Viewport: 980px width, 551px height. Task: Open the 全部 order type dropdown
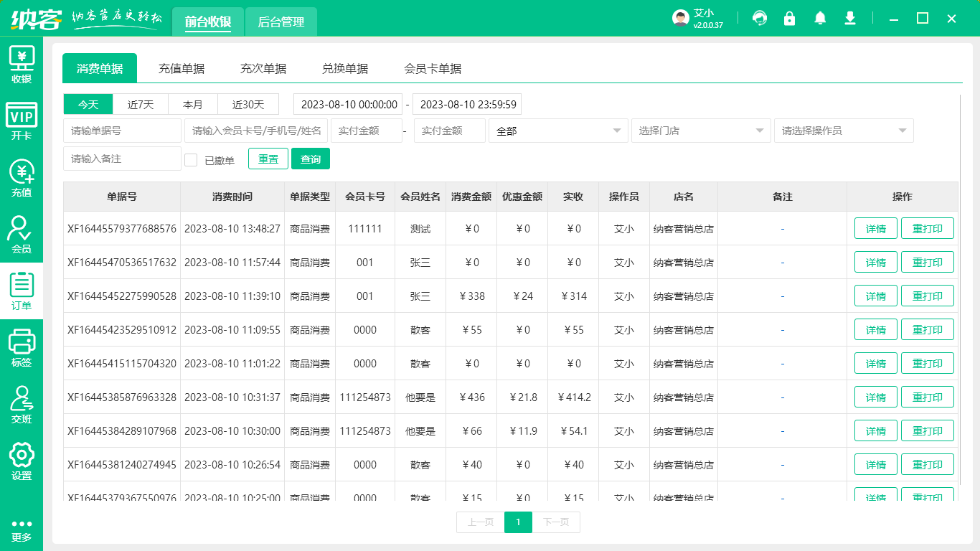[x=558, y=131]
